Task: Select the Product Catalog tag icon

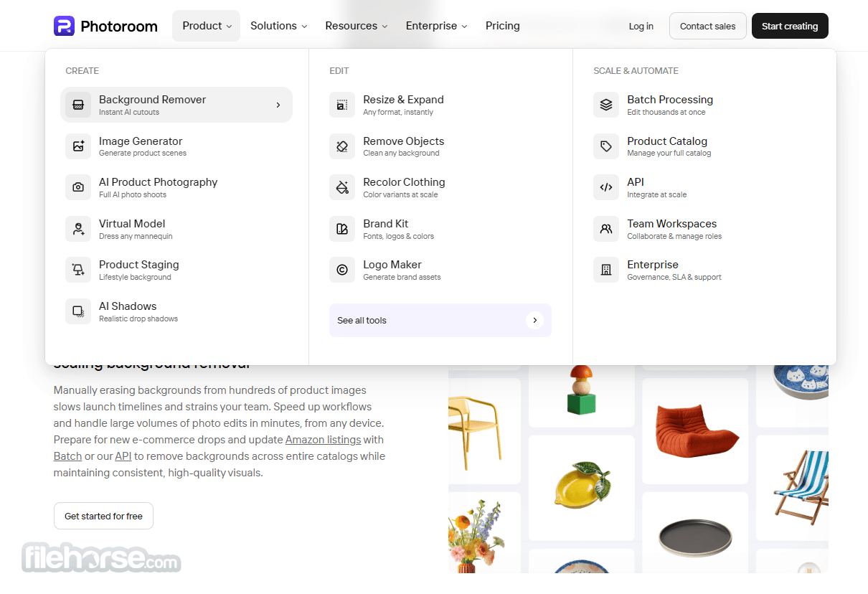Action: coord(606,146)
